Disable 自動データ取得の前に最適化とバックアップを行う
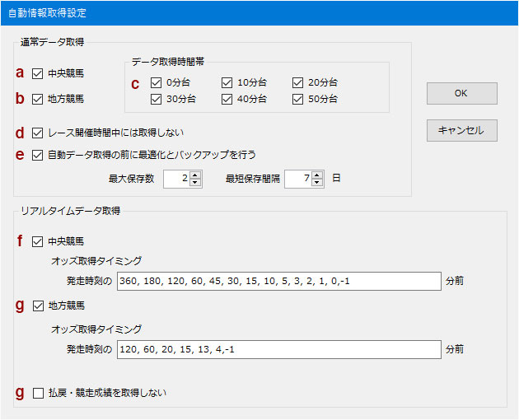 (37, 155)
